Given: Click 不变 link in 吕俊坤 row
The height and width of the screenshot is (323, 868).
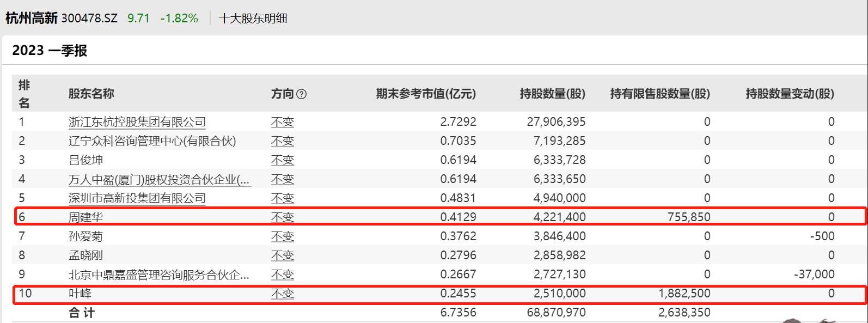Looking at the screenshot, I should coord(282,160).
